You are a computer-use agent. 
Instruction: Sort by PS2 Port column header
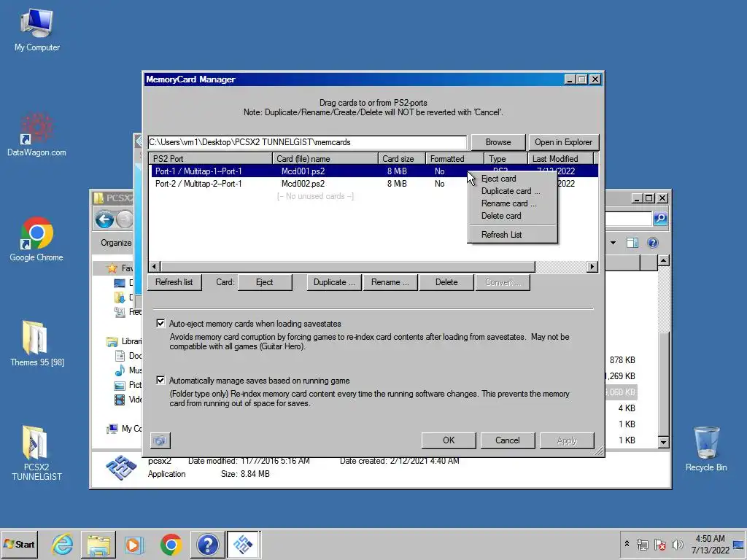(211, 158)
